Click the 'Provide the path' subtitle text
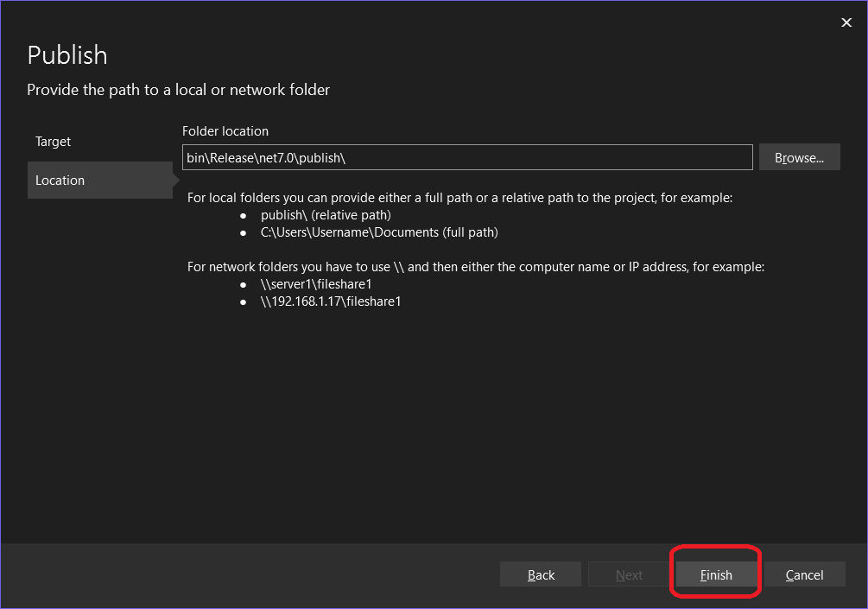The width and height of the screenshot is (868, 609). (x=178, y=90)
